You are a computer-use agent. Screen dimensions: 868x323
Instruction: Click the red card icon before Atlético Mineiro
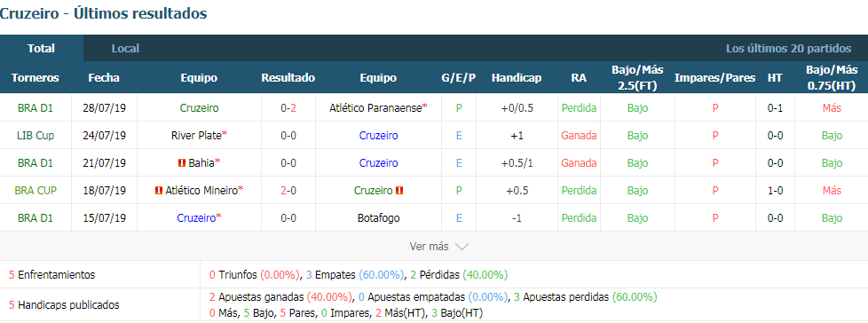coord(159,190)
